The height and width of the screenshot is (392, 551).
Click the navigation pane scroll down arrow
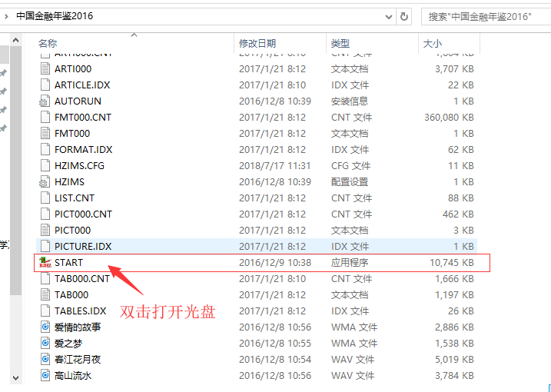tap(15, 378)
